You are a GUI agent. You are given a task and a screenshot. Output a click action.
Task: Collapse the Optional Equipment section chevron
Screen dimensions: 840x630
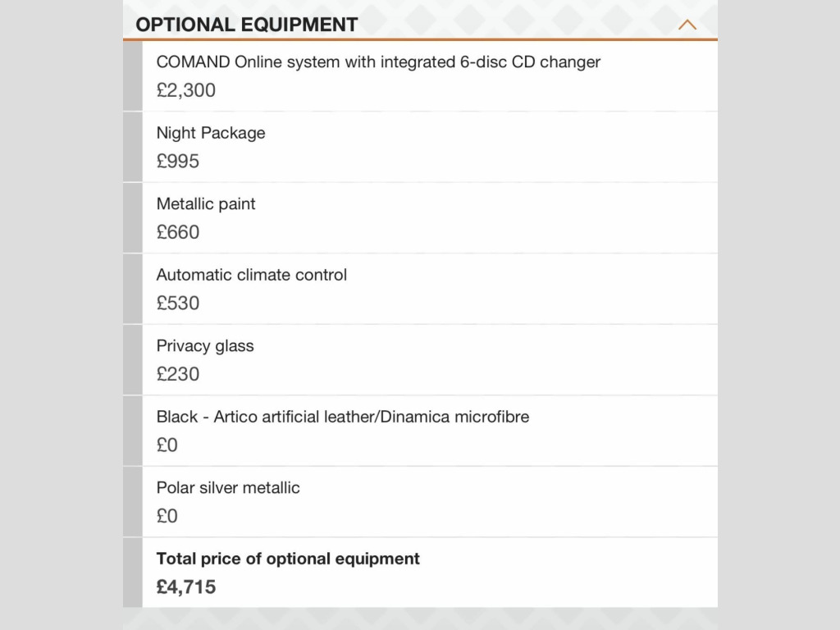click(687, 25)
